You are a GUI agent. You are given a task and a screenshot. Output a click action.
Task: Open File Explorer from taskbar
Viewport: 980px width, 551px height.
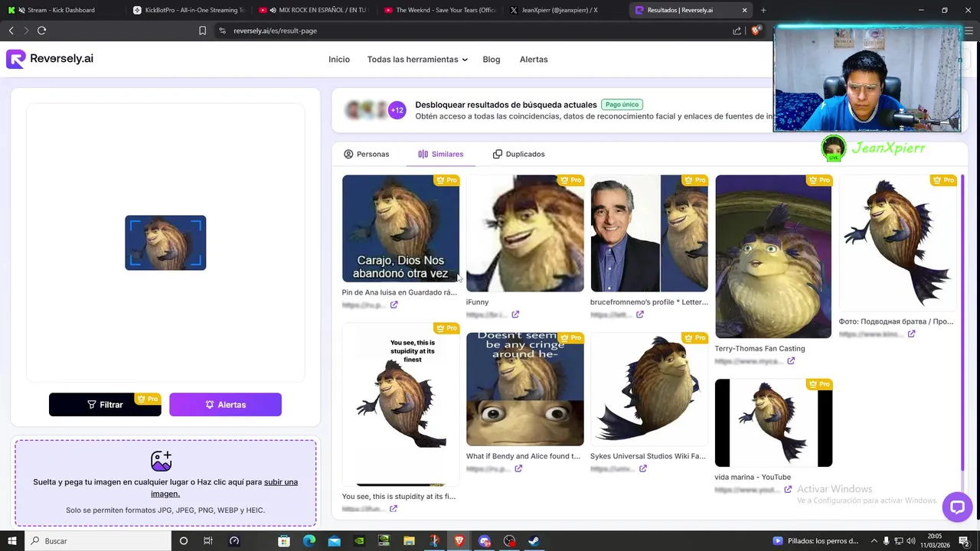[409, 541]
